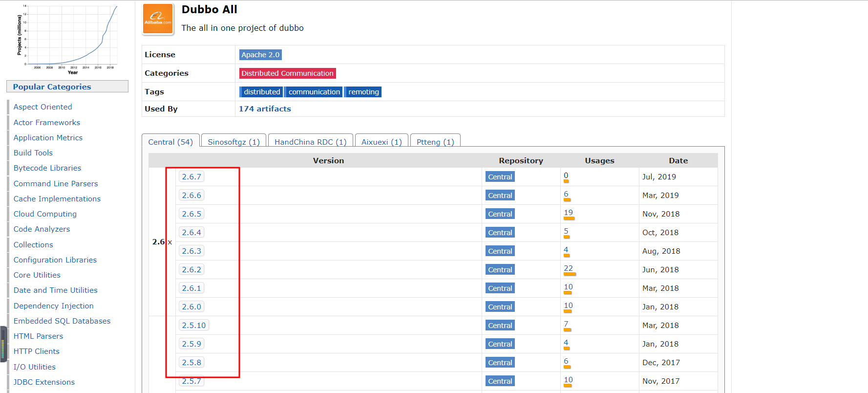Open version 2.6.6
Screen dimensions: 868x393
[191, 196]
